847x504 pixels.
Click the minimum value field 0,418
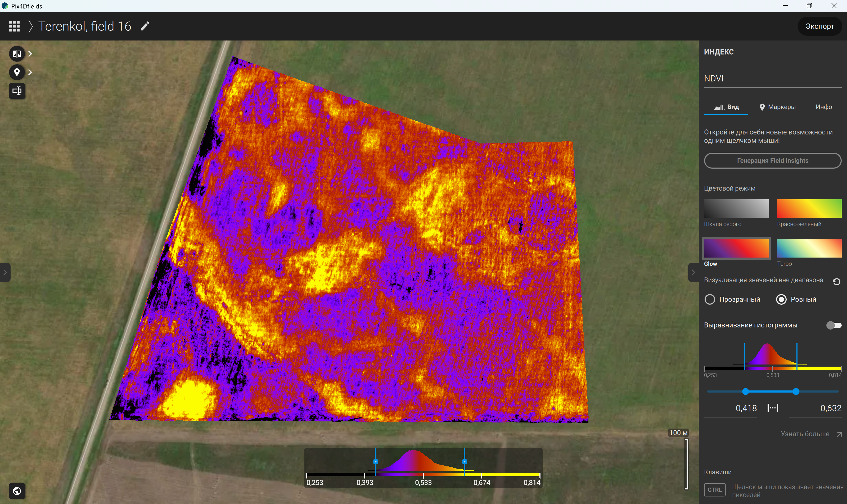point(730,408)
